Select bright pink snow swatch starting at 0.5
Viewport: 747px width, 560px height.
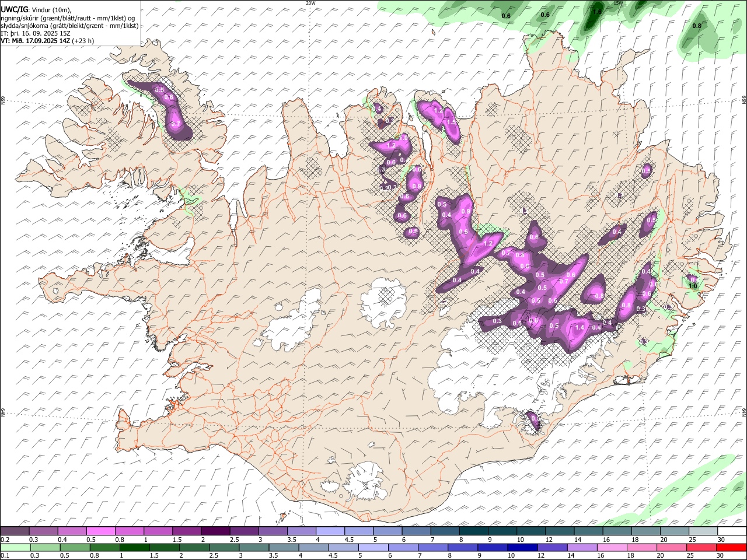101,531
